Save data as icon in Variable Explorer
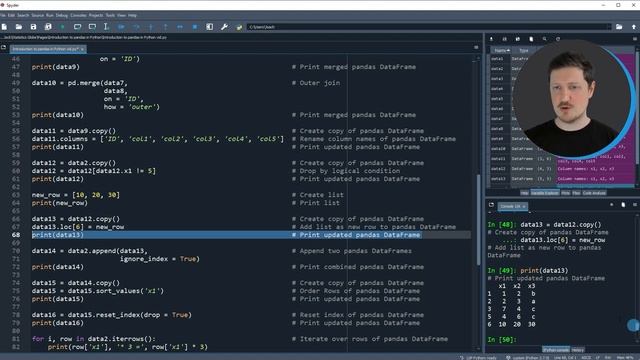The width and height of the screenshot is (640, 360). pyautogui.click(x=518, y=39)
